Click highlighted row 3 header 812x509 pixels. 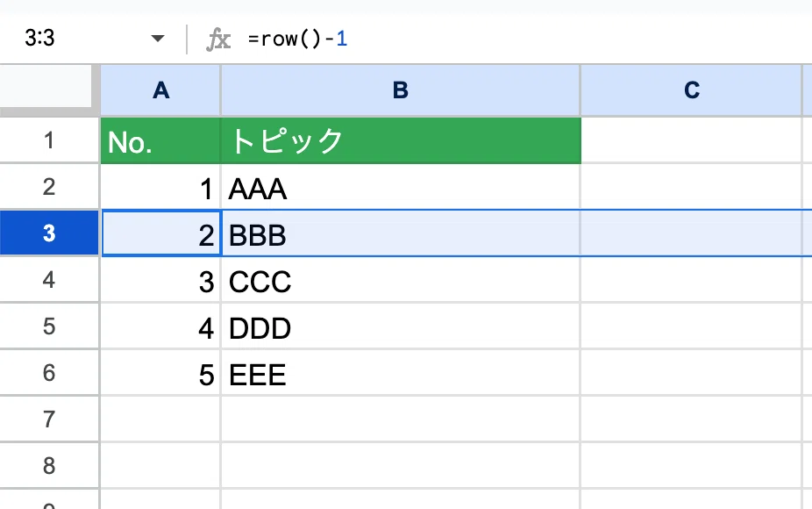click(49, 233)
